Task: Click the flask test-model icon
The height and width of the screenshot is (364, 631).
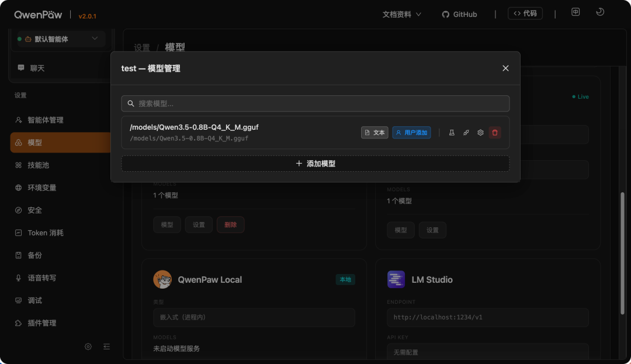Action: 452,133
